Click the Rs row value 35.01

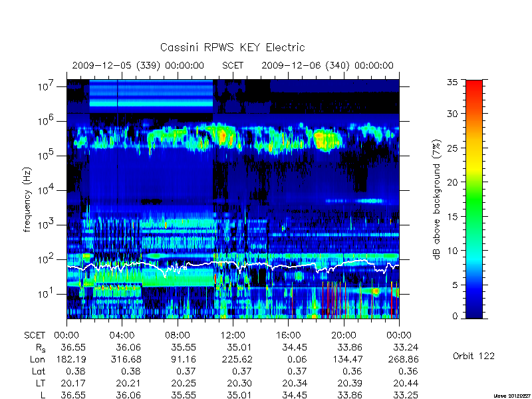coord(239,347)
